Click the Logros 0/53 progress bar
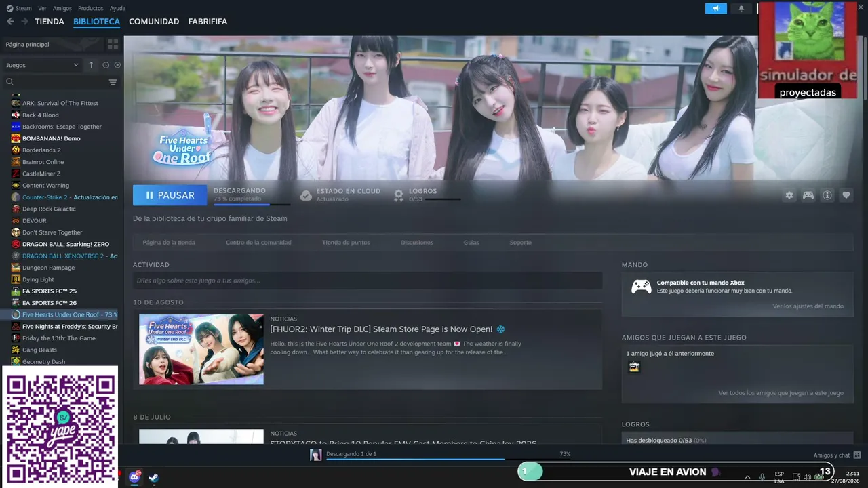868x488 pixels. [442, 199]
